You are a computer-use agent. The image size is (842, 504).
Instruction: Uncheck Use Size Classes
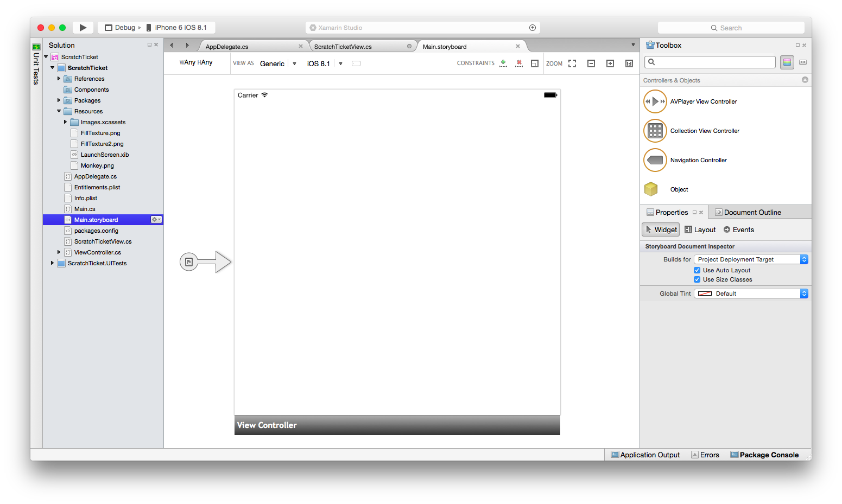tap(697, 279)
